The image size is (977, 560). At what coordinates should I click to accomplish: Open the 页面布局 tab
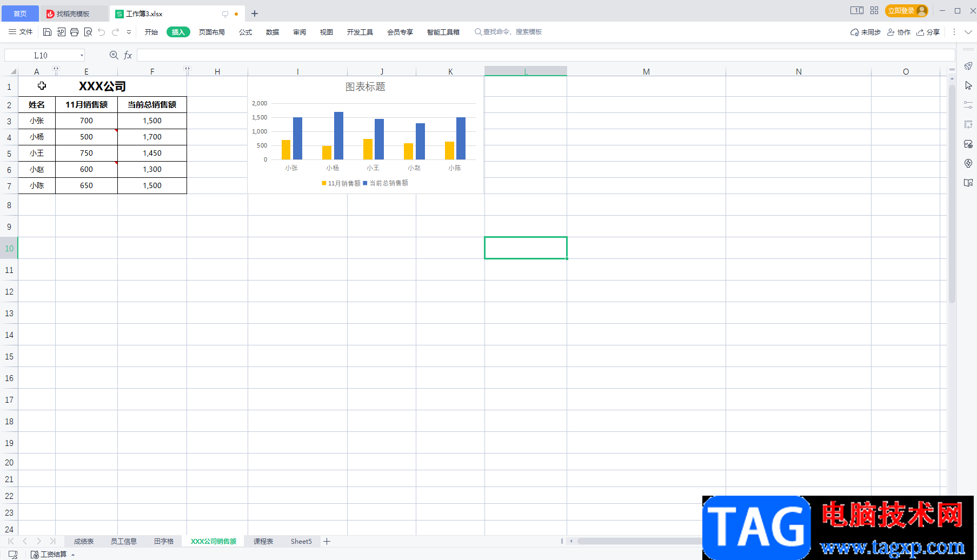click(212, 32)
